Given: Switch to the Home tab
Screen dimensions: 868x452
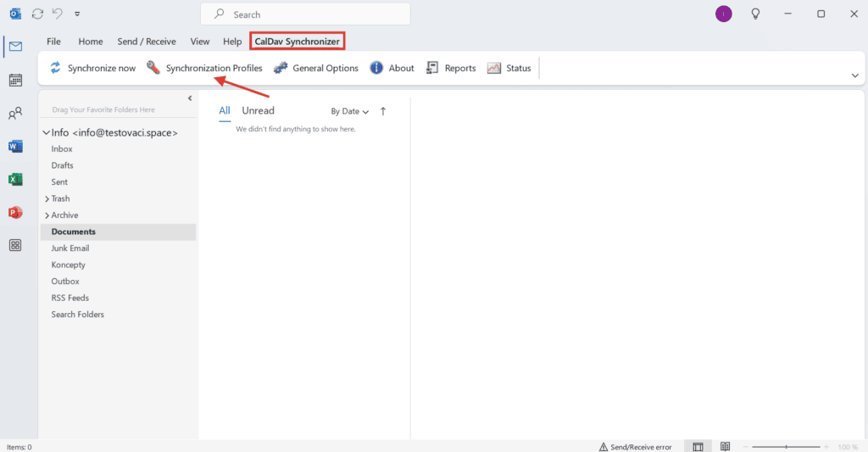Looking at the screenshot, I should 90,42.
